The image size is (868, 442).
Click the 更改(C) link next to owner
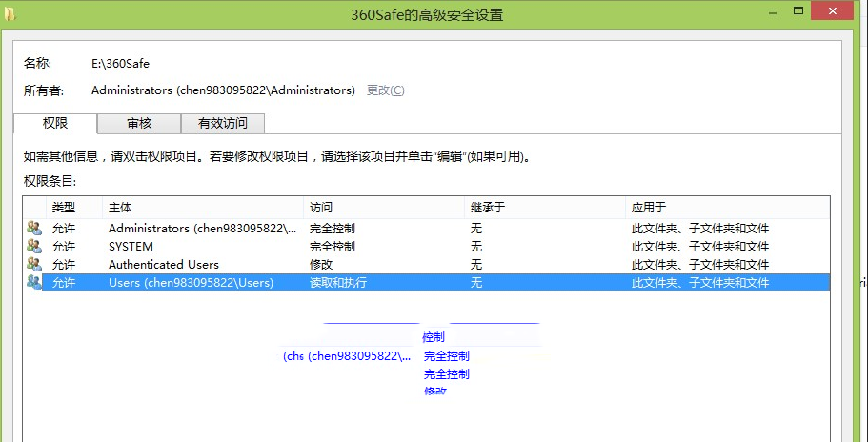tap(385, 90)
